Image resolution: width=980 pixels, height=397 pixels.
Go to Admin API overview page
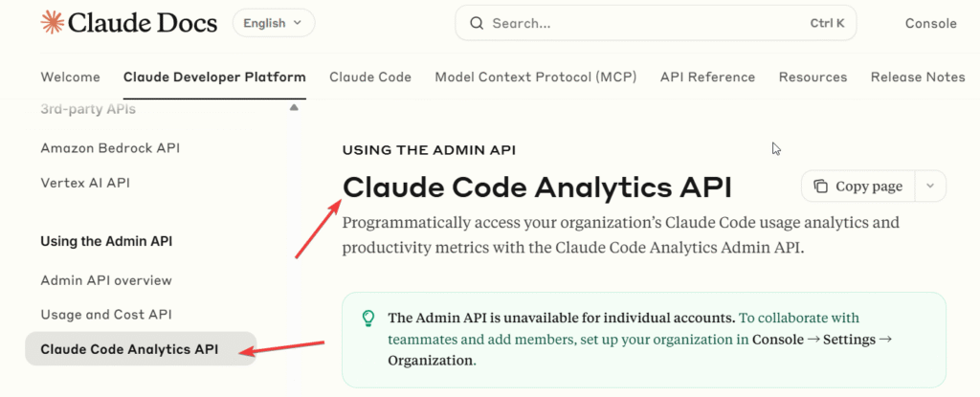click(x=106, y=280)
